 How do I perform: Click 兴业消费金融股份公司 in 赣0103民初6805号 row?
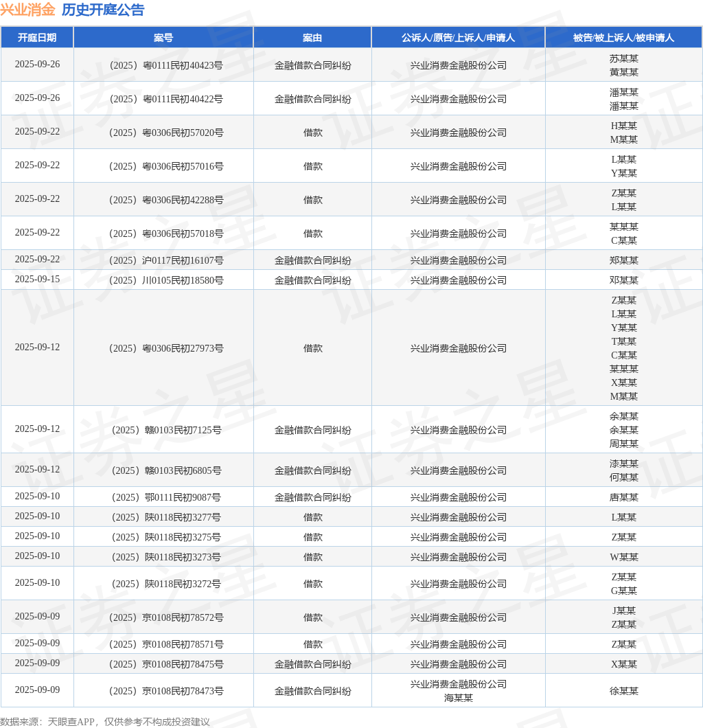(x=458, y=470)
